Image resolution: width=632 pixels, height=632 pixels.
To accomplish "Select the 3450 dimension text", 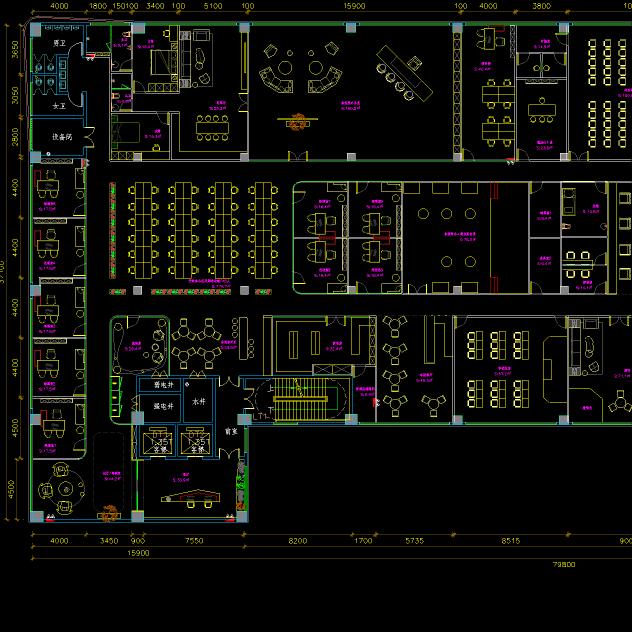I will point(109,541).
